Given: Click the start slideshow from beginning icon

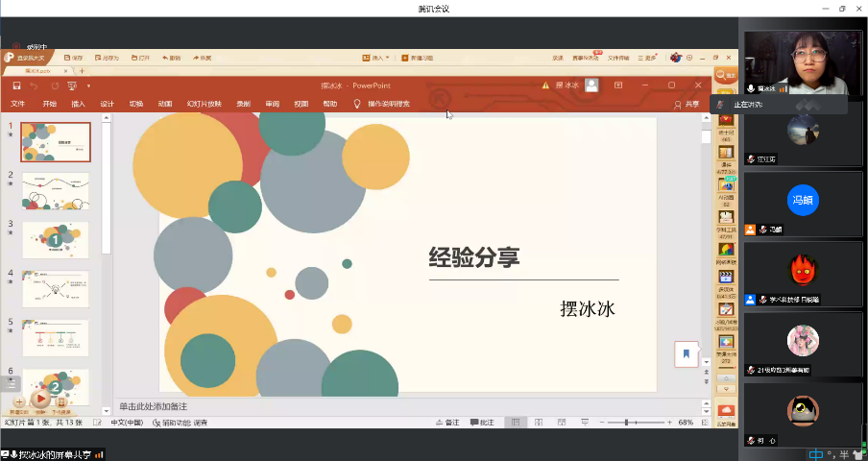Looking at the screenshot, I should click(x=72, y=85).
